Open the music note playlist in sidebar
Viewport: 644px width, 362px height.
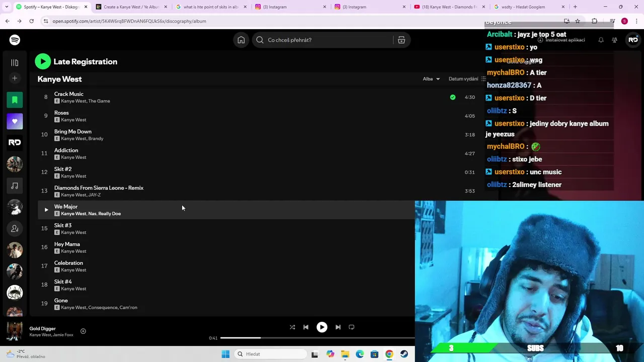click(15, 186)
